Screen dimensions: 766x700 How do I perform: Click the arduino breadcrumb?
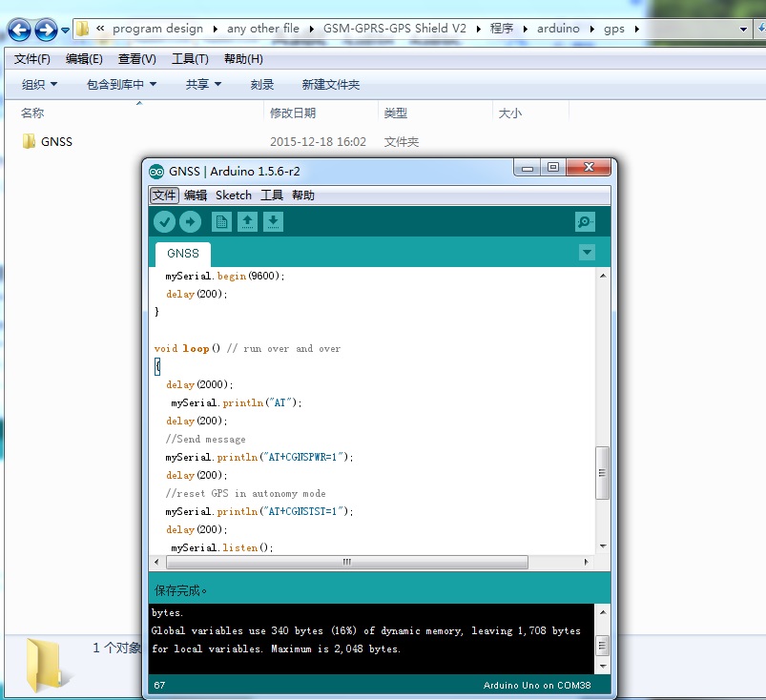[558, 29]
